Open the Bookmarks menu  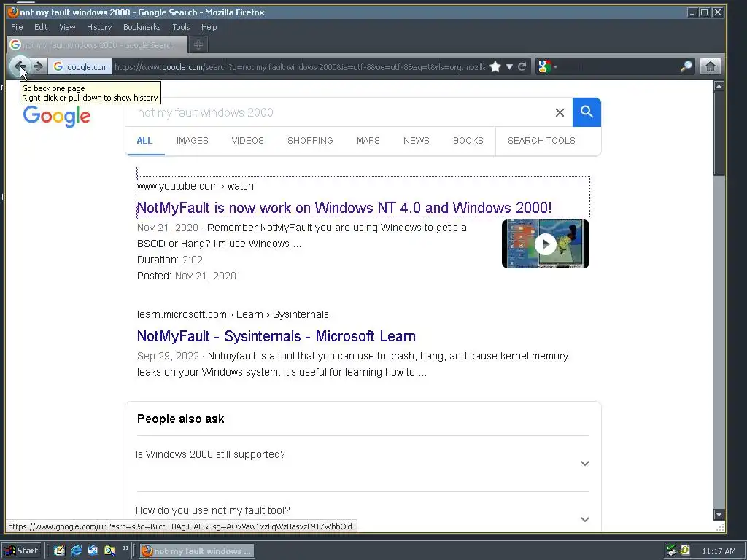coord(142,27)
